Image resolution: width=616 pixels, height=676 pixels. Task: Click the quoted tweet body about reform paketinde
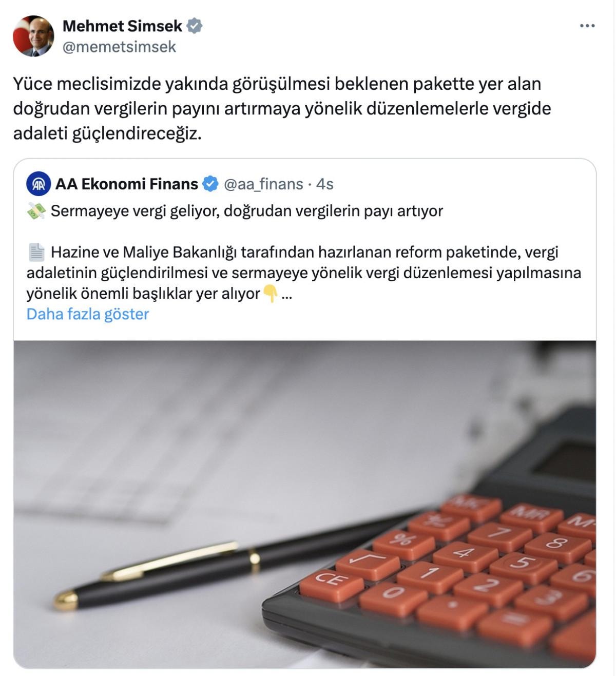point(304,273)
